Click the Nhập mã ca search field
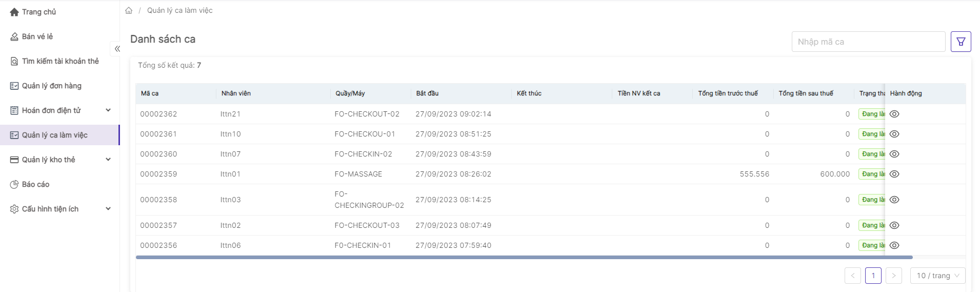Viewport: 980px width, 292px height. coord(868,42)
